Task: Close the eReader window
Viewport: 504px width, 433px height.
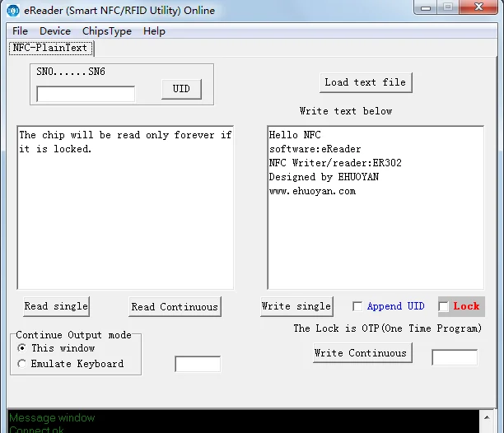Action: tap(478, 7)
